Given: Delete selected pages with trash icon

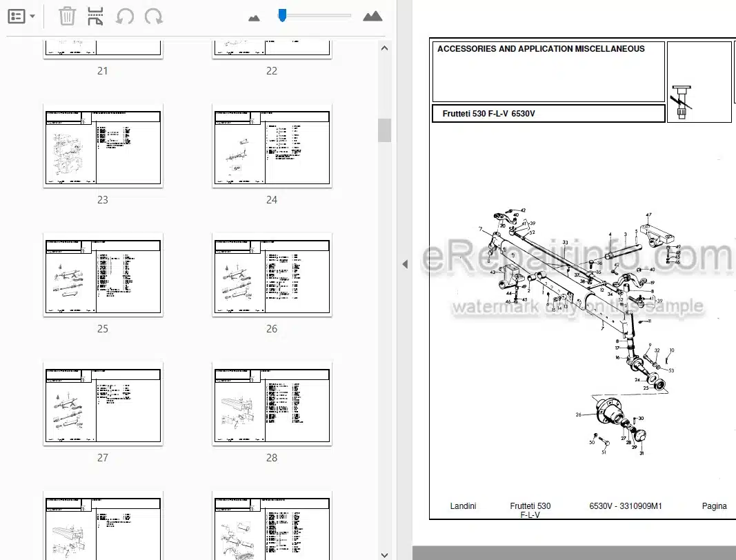Looking at the screenshot, I should [67, 17].
